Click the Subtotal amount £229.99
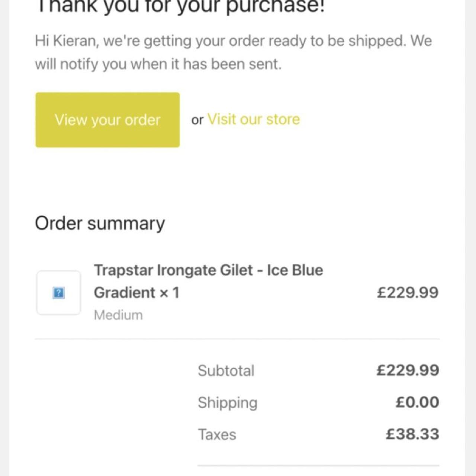 click(408, 370)
